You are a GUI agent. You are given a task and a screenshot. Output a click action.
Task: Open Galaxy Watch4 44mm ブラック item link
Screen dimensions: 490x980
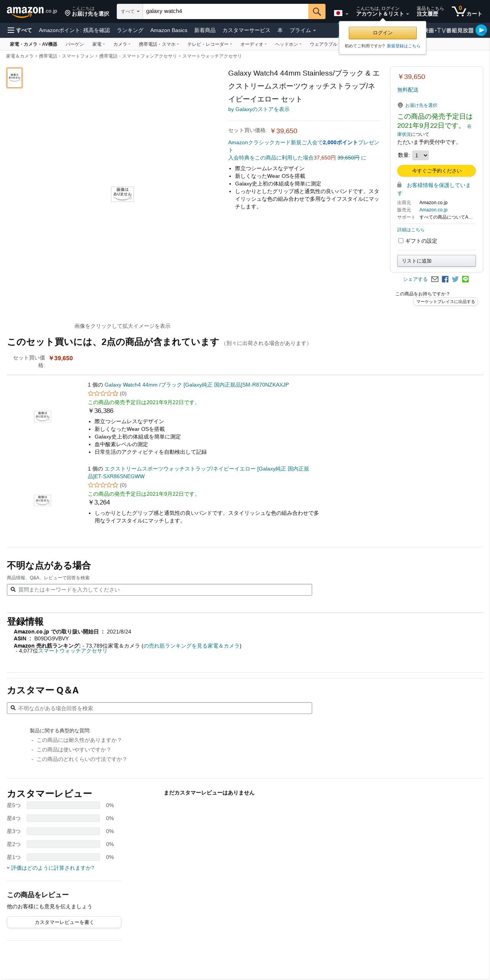[x=197, y=385]
